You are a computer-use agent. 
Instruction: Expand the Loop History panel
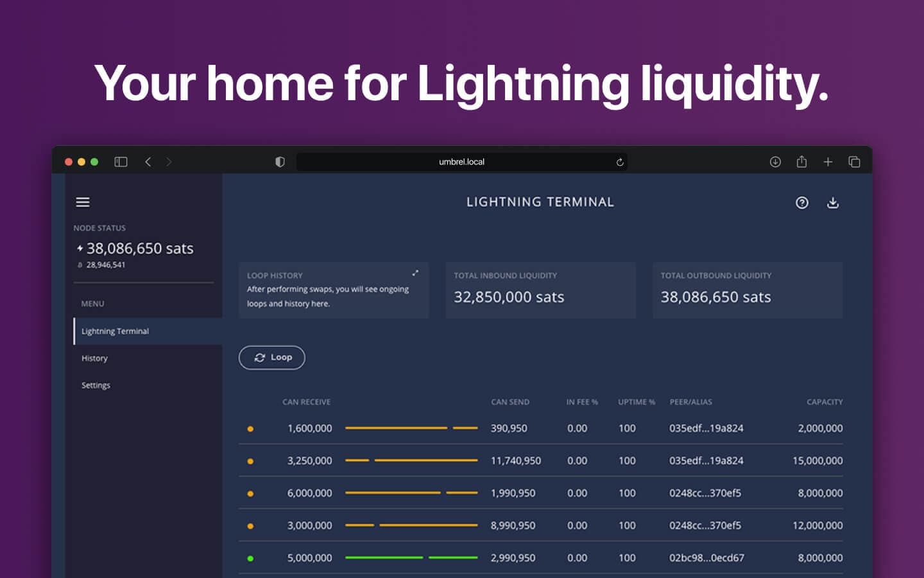click(x=415, y=273)
